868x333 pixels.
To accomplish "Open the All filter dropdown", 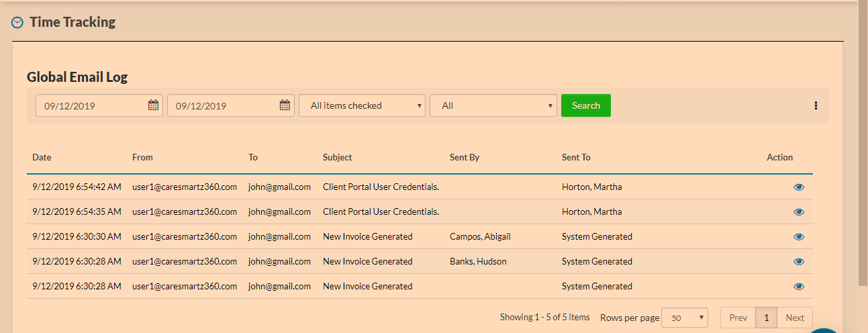I will click(493, 105).
